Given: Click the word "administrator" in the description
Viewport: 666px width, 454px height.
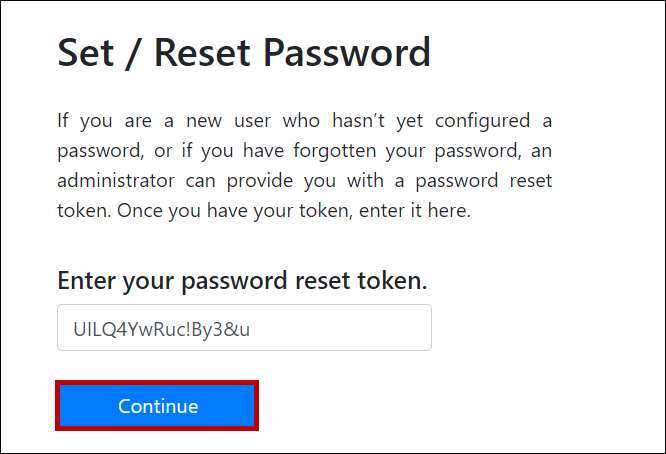Looking at the screenshot, I should point(113,183).
